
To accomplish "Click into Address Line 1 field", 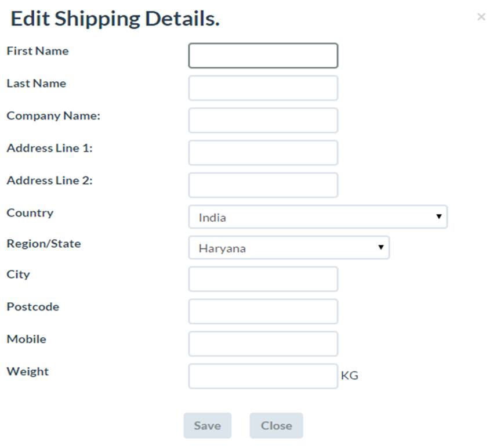I will click(x=263, y=153).
